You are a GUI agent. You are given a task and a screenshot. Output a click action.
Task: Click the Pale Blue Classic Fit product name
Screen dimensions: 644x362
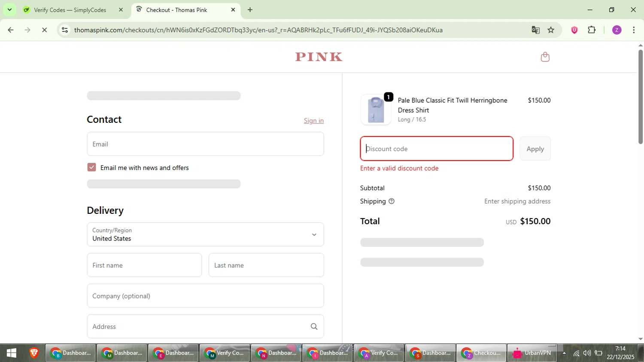click(452, 105)
